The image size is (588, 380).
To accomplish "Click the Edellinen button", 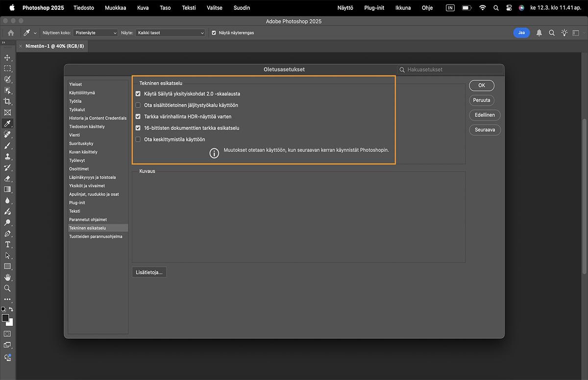I will tap(485, 115).
